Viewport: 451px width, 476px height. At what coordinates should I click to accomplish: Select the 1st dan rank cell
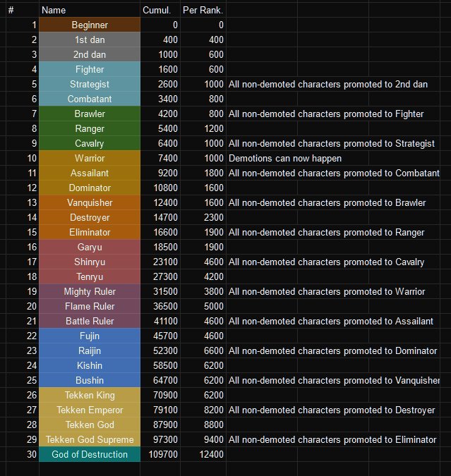point(90,39)
